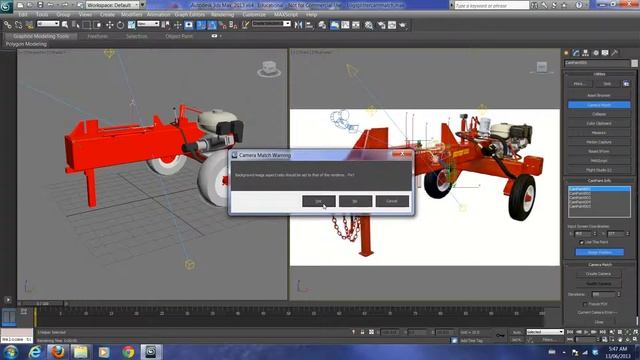Click the Asset Browser utility button

599,96
